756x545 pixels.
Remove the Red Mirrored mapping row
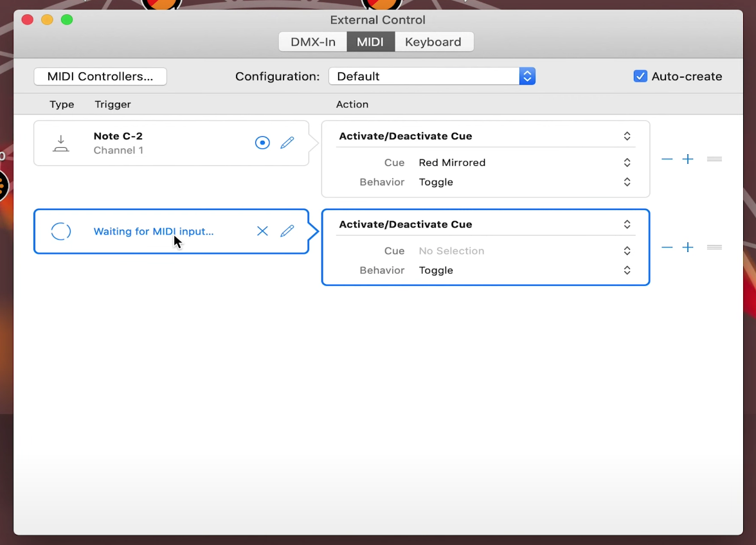point(667,159)
